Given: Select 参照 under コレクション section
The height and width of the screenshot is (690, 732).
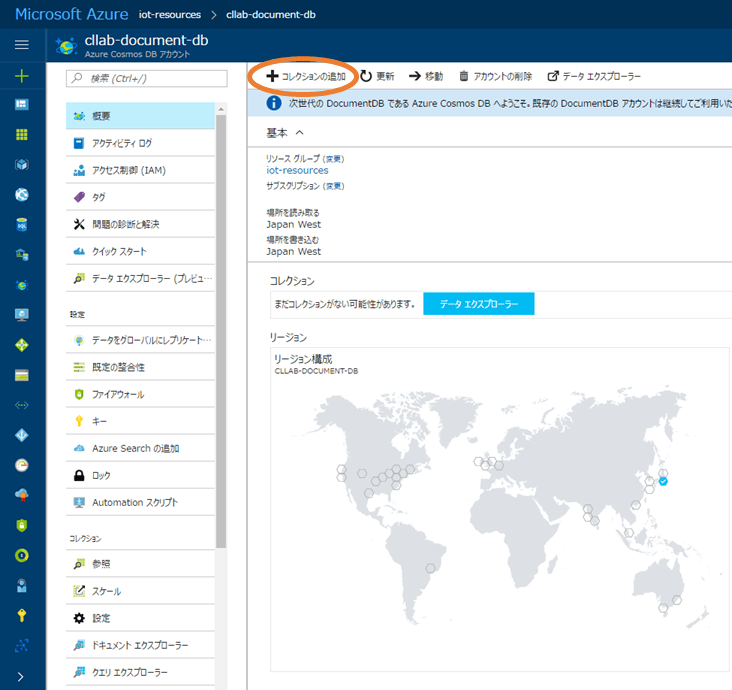Looking at the screenshot, I should pos(140,564).
